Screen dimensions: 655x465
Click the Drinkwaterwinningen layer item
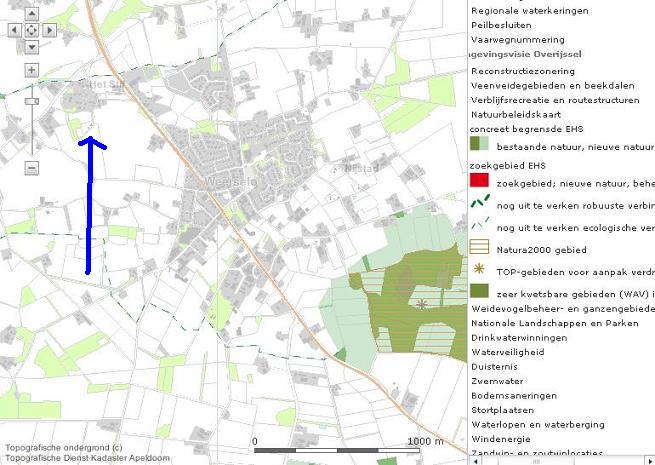coord(518,338)
